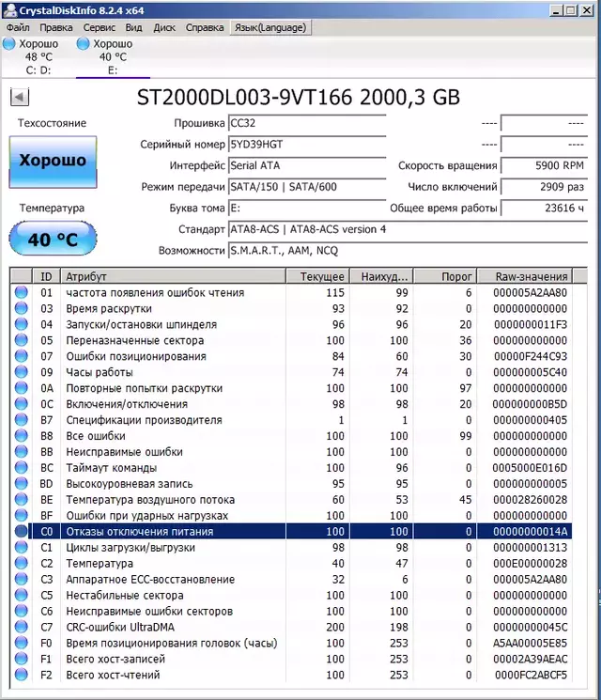Click the total work time value 23616 ч

coord(544,208)
